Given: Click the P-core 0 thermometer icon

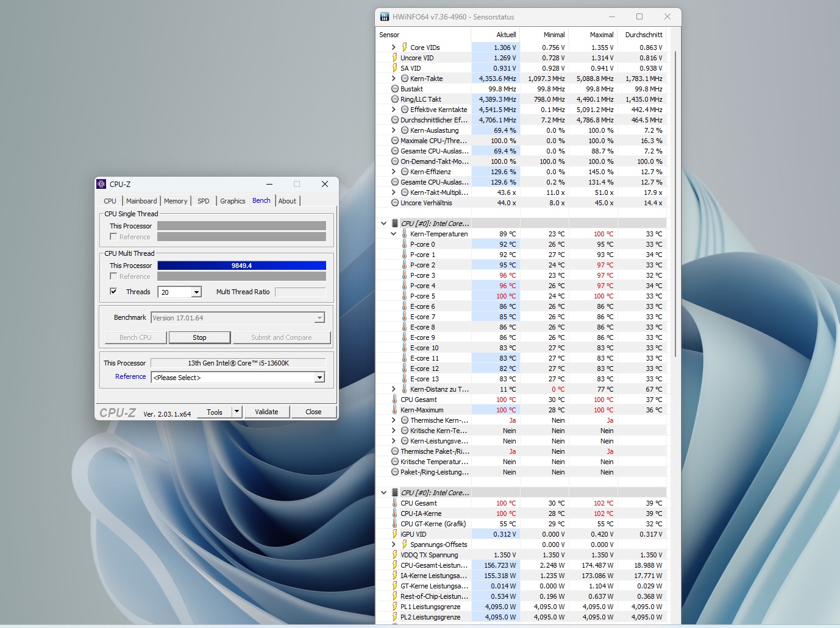Looking at the screenshot, I should 404,244.
